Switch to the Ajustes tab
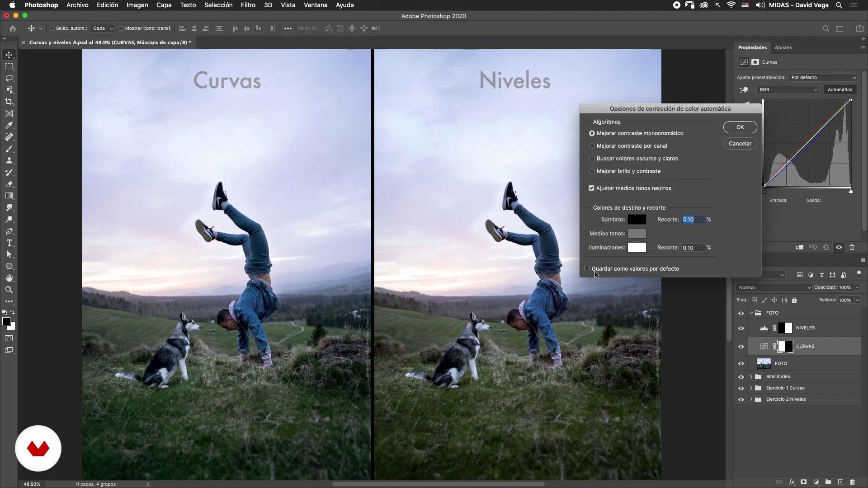The height and width of the screenshot is (488, 868). pos(783,47)
